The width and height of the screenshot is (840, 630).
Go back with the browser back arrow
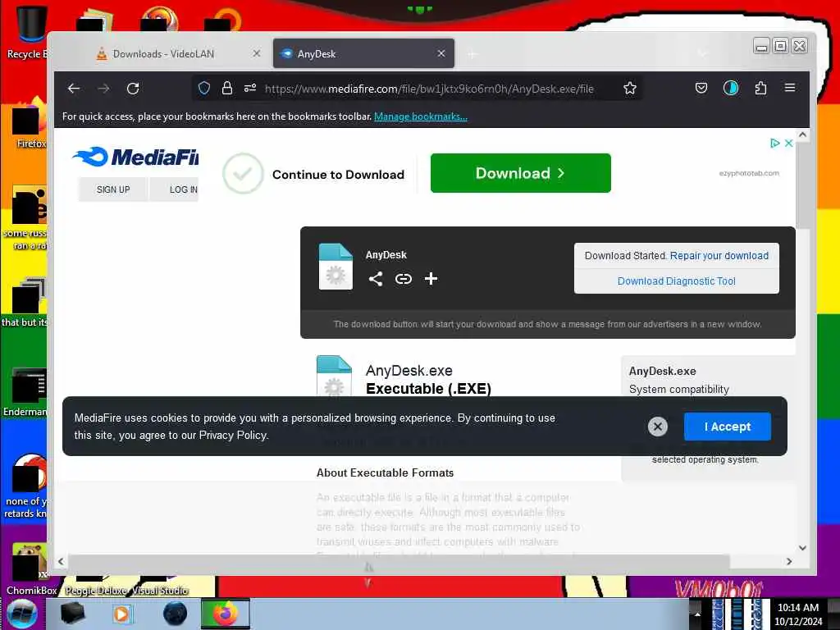tap(74, 89)
